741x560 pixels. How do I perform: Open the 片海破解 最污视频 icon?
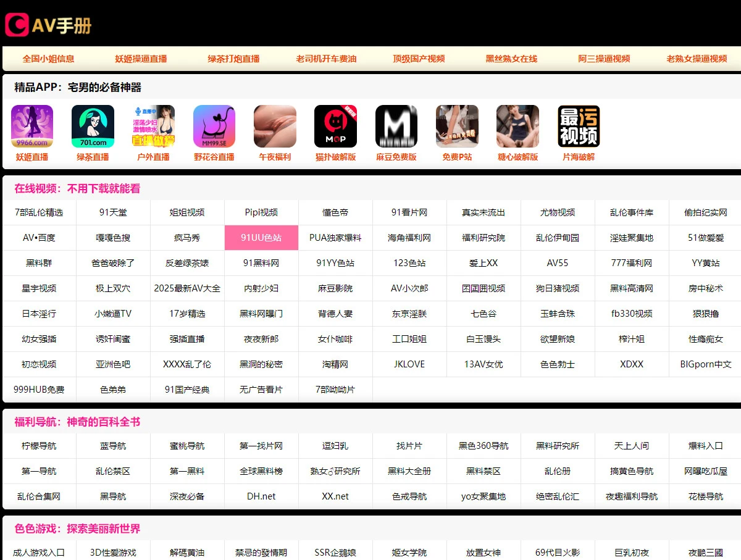[x=578, y=125]
